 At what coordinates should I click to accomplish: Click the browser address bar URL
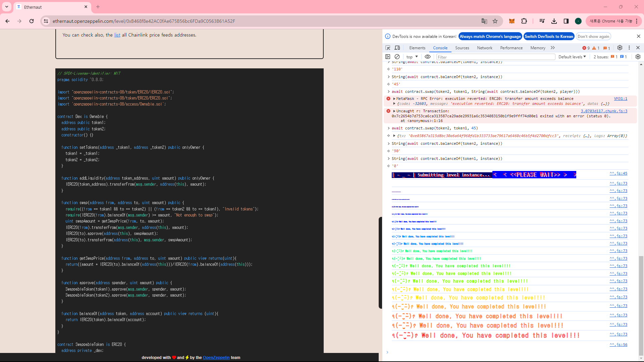pos(144,21)
